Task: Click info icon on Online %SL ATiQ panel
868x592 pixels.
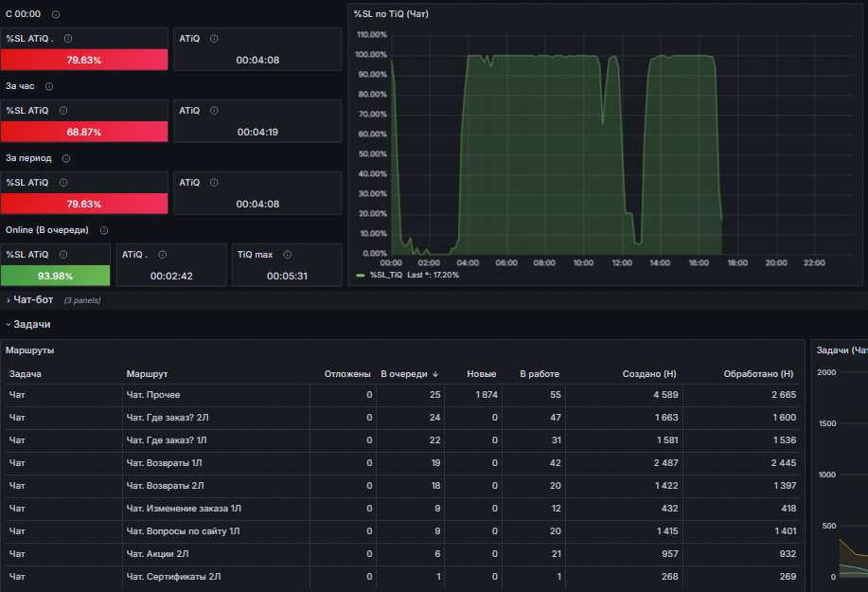Action: coord(63,255)
